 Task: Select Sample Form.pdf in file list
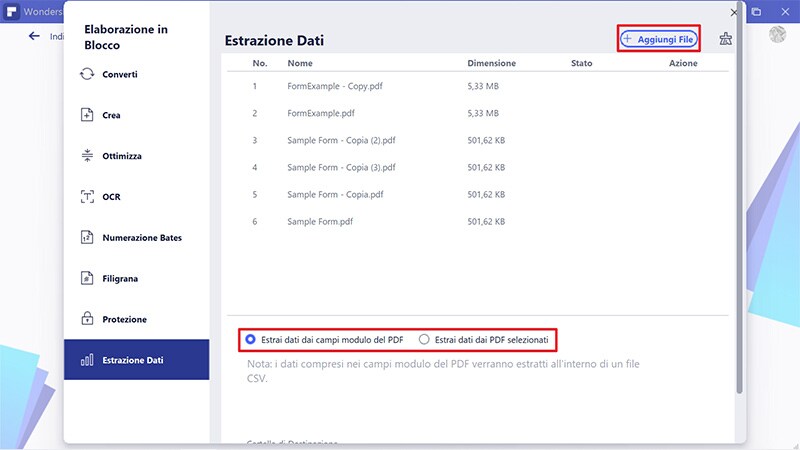pyautogui.click(x=320, y=221)
